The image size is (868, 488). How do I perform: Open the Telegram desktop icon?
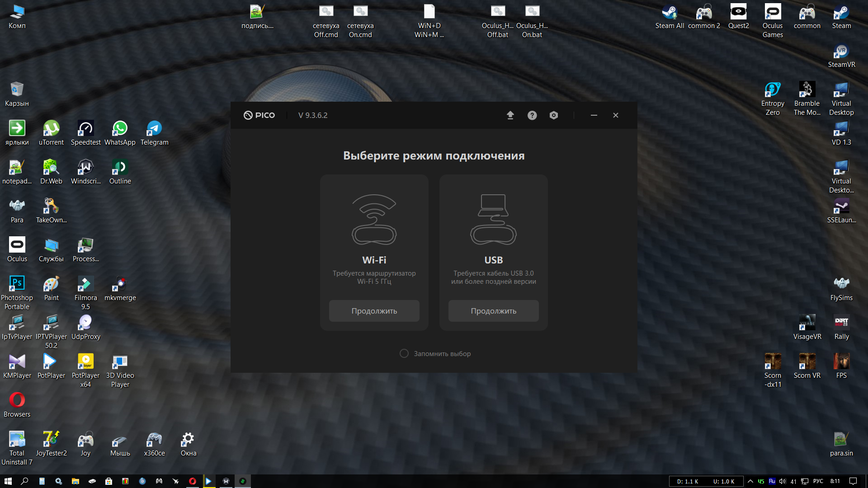154,133
